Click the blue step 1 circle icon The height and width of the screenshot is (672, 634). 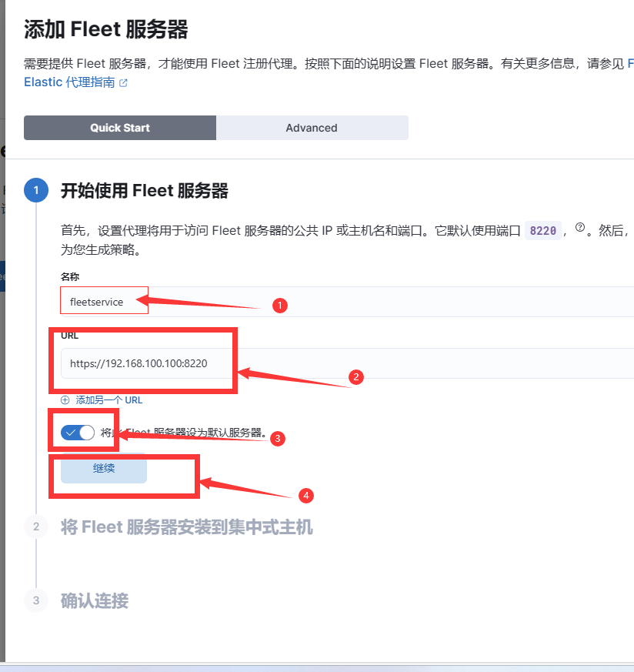[36, 190]
